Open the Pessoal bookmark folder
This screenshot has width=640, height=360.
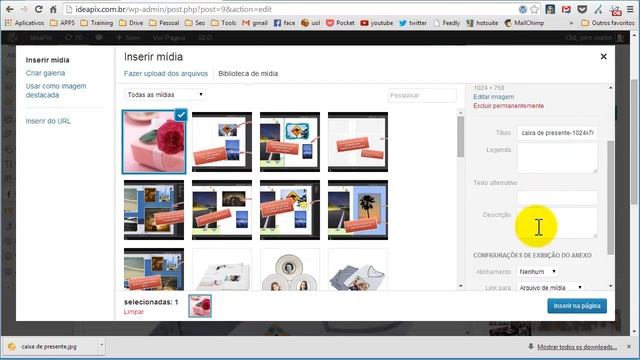click(164, 23)
